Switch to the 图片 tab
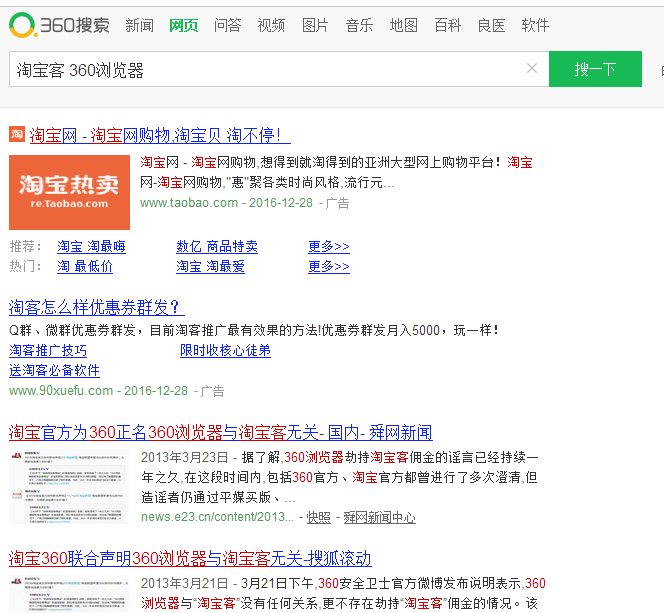 315,25
